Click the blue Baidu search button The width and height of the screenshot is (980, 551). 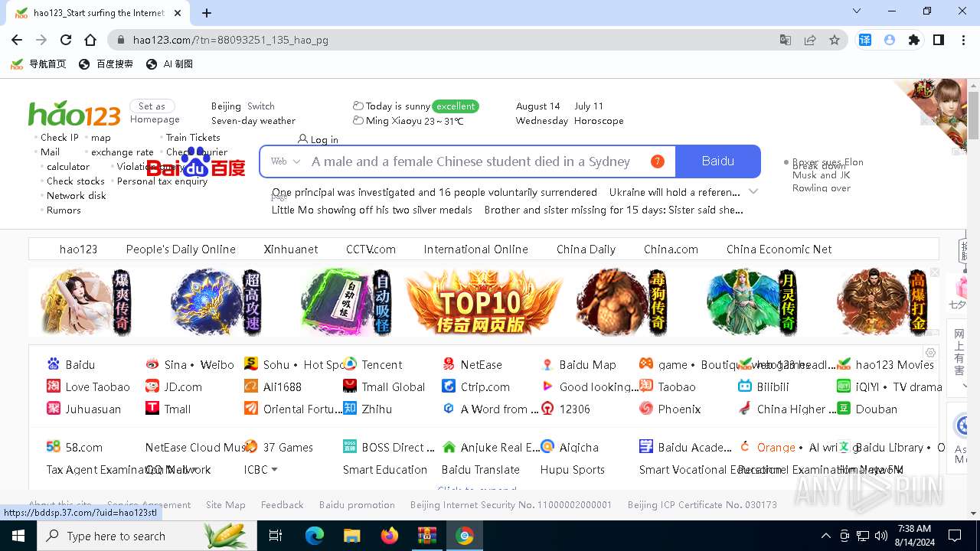tap(718, 161)
